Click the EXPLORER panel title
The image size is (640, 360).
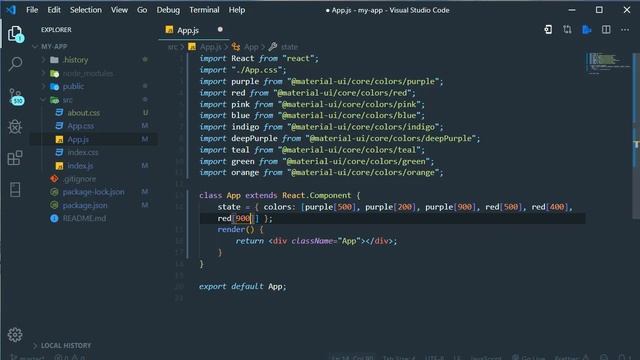[x=56, y=30]
